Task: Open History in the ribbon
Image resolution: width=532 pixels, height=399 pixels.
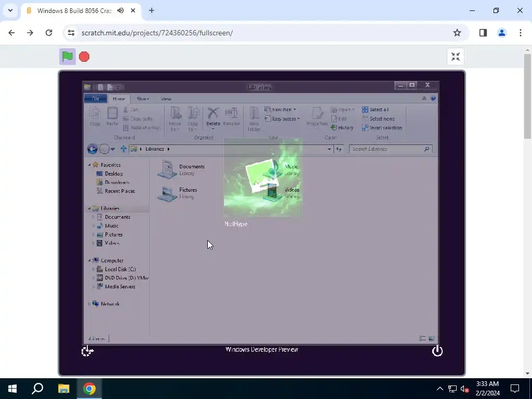Action: click(x=342, y=128)
